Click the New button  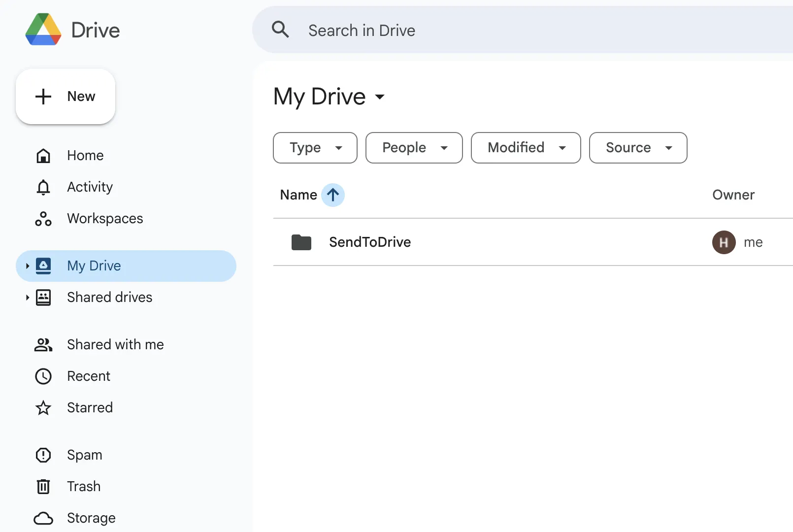66,96
